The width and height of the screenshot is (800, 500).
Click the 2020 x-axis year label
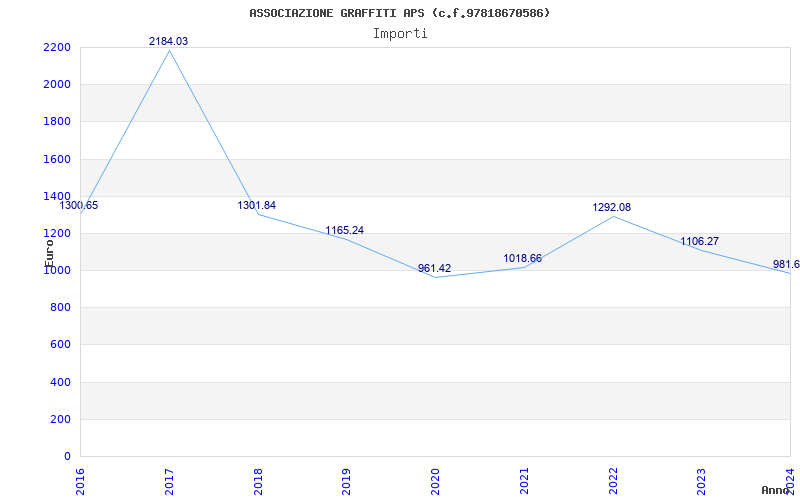click(435, 481)
